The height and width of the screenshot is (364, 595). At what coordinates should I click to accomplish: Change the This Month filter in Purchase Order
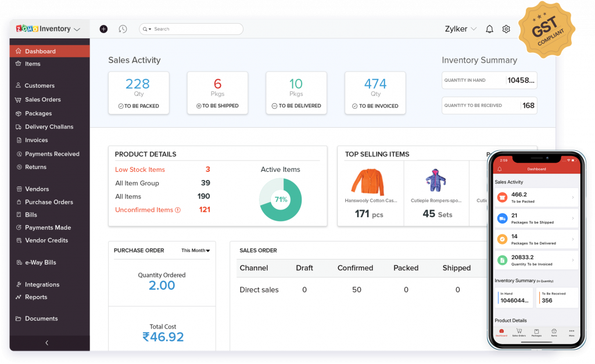(x=194, y=250)
